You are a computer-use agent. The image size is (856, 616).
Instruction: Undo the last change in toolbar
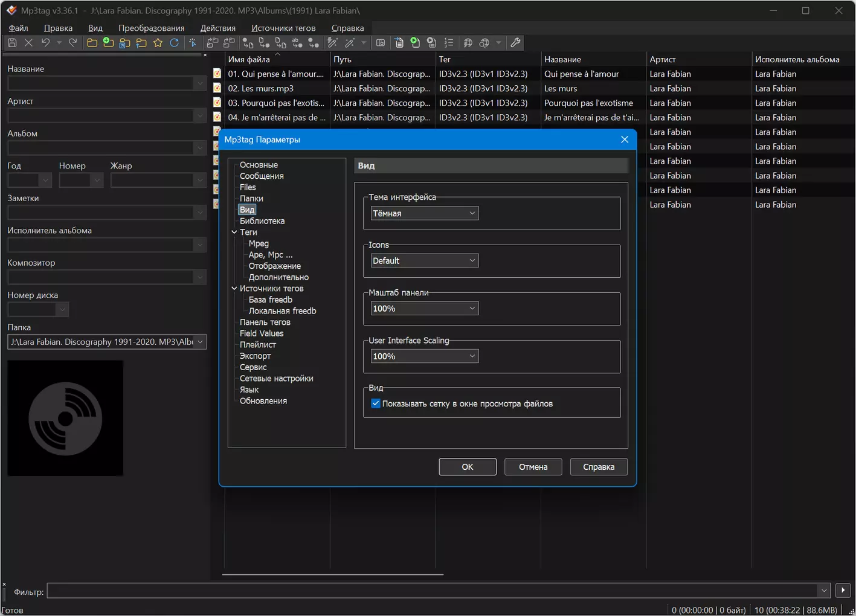pos(45,43)
